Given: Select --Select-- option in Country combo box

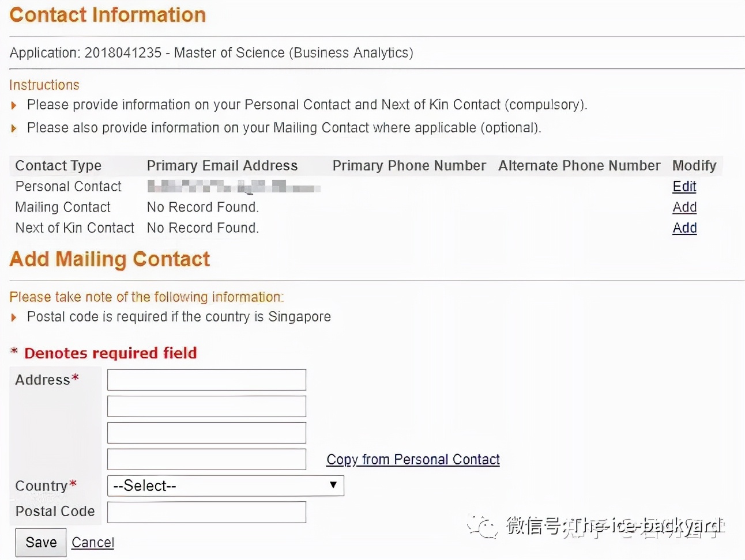Looking at the screenshot, I should click(225, 486).
